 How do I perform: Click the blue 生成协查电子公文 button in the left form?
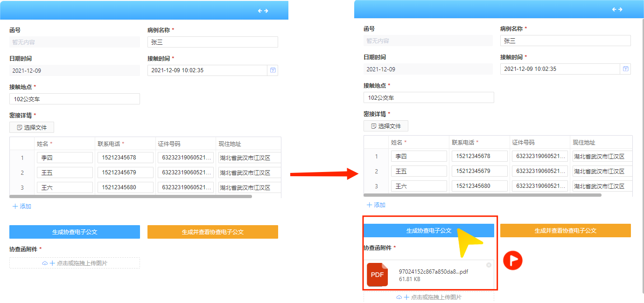click(x=75, y=232)
